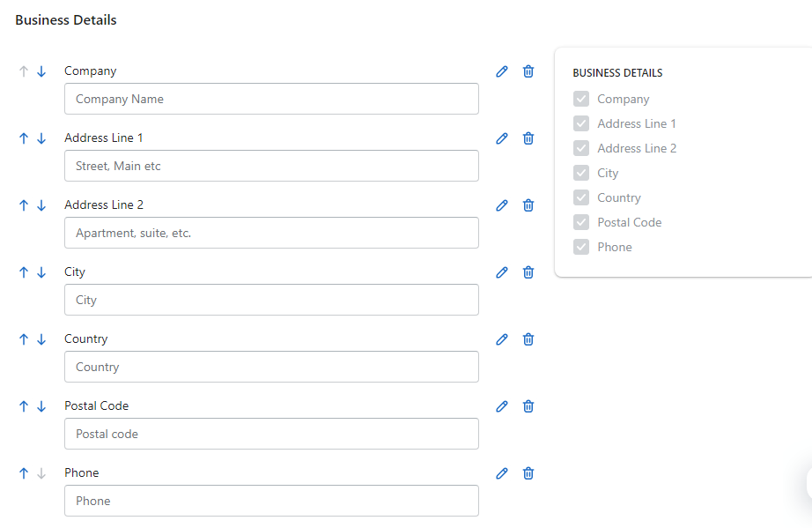This screenshot has height=528, width=812.
Task: Move the Company field down
Action: click(x=41, y=71)
